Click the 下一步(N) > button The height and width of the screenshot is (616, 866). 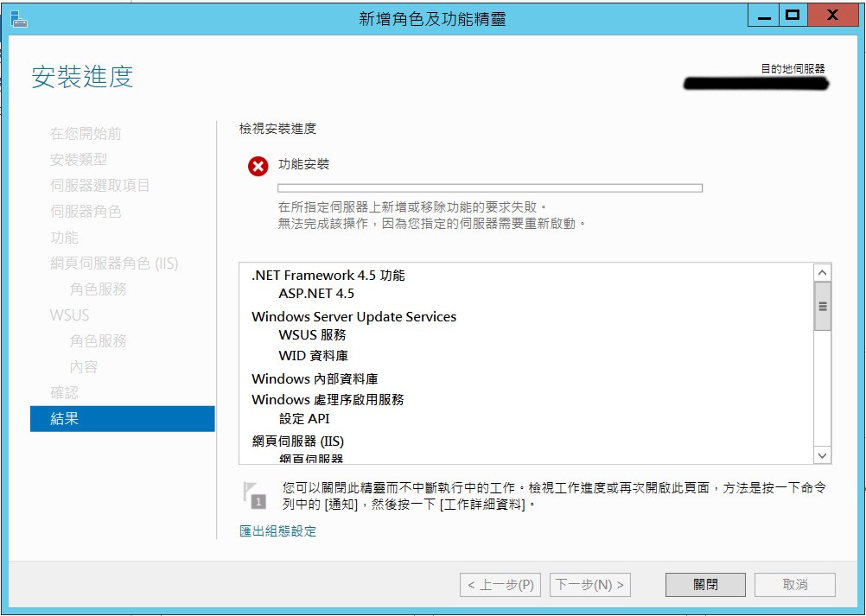click(589, 585)
